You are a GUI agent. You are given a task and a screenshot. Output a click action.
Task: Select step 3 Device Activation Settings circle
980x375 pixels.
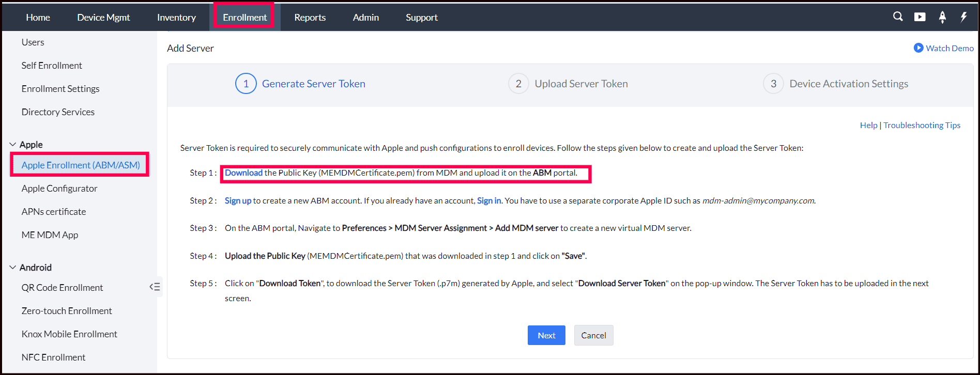[x=773, y=84]
